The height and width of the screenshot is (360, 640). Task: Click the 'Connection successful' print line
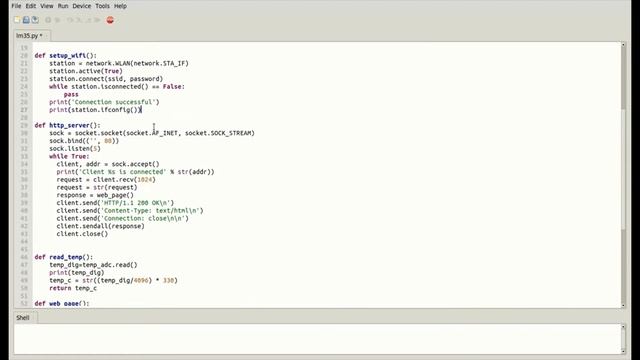(x=104, y=102)
